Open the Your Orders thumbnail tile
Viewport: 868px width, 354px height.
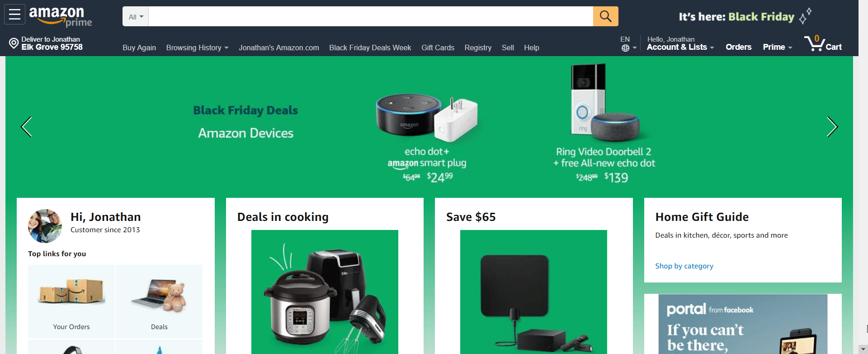[71, 301]
